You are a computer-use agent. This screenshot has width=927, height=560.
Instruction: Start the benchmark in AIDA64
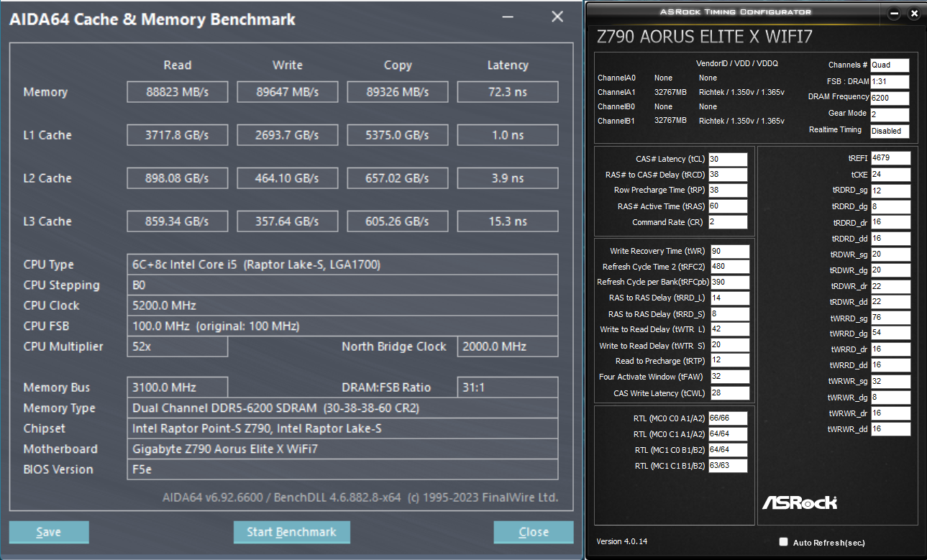[x=291, y=532]
